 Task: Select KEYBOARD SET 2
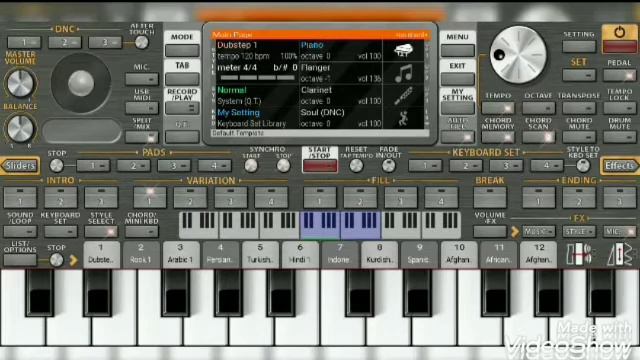pyautogui.click(x=465, y=166)
